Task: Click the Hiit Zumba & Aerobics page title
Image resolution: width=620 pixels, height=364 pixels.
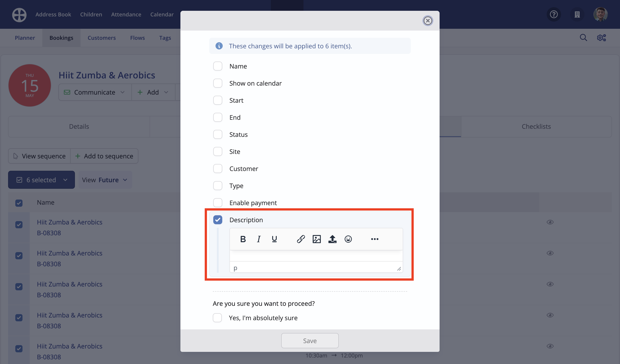Action: pyautogui.click(x=107, y=75)
